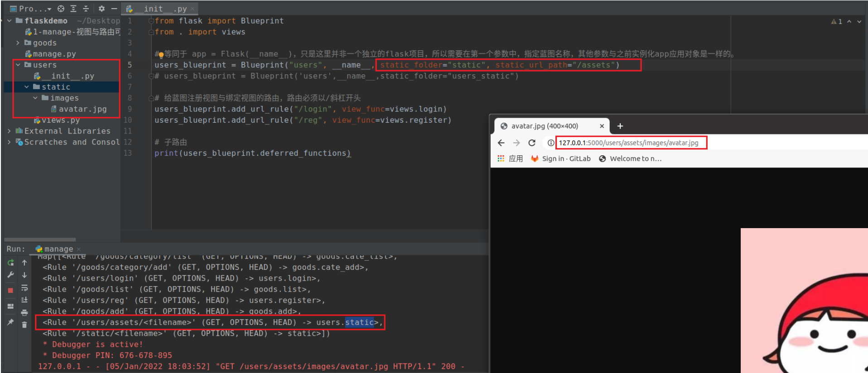Click the project tree horizontal scrollbar
The height and width of the screenshot is (373, 868).
(x=40, y=239)
